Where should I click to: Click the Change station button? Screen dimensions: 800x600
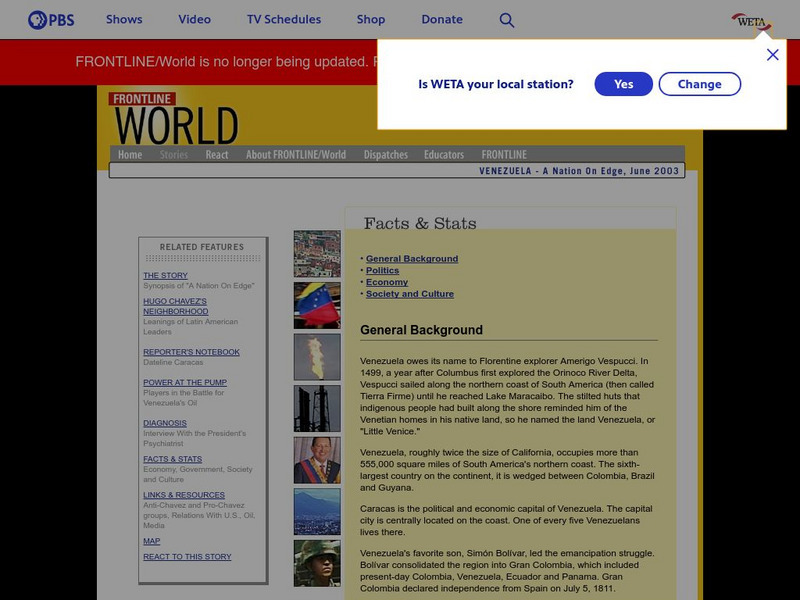[x=699, y=84]
